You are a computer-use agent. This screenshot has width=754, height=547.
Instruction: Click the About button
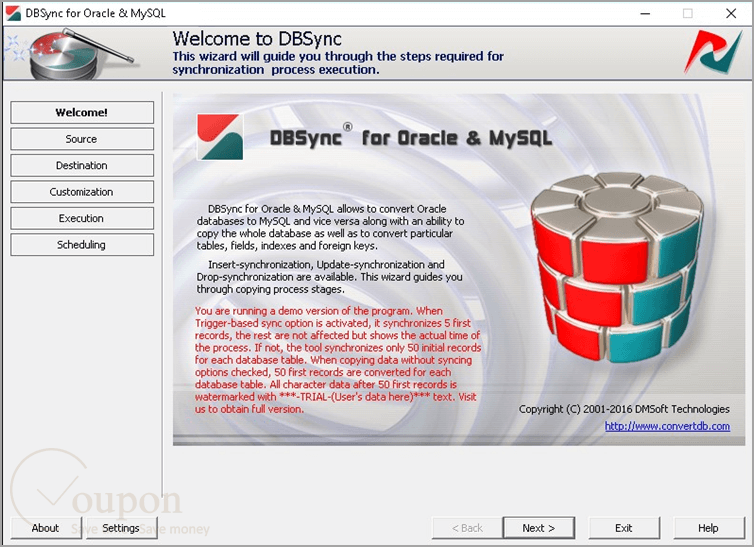46,528
